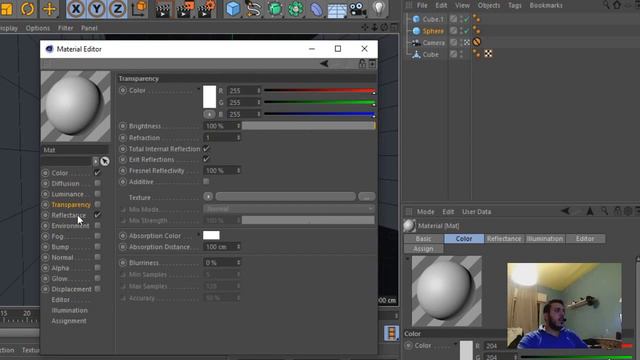Open the Objects menu
The image size is (640, 360).
coord(489,5)
